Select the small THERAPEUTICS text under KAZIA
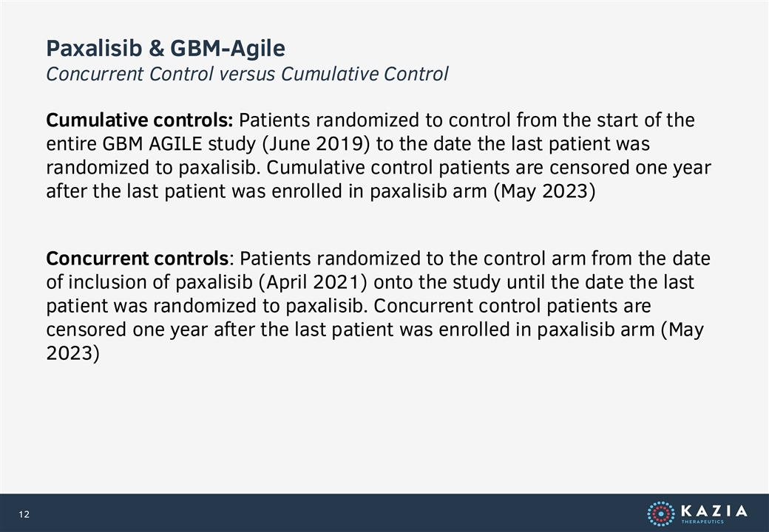Viewport: 769px width, 532px height. [702, 522]
